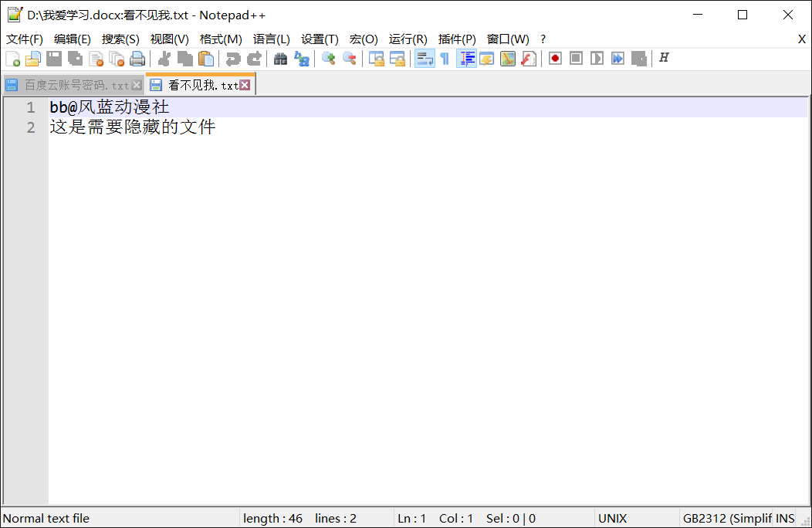Expand the 插件(P) menu
Image resolution: width=812 pixels, height=528 pixels.
[x=457, y=39]
